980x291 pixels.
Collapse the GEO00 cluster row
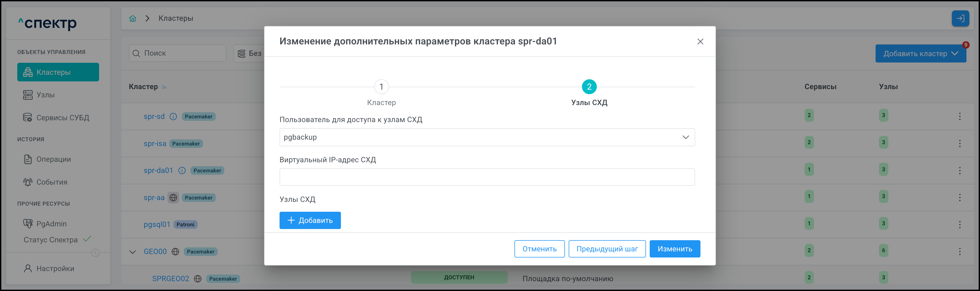132,252
